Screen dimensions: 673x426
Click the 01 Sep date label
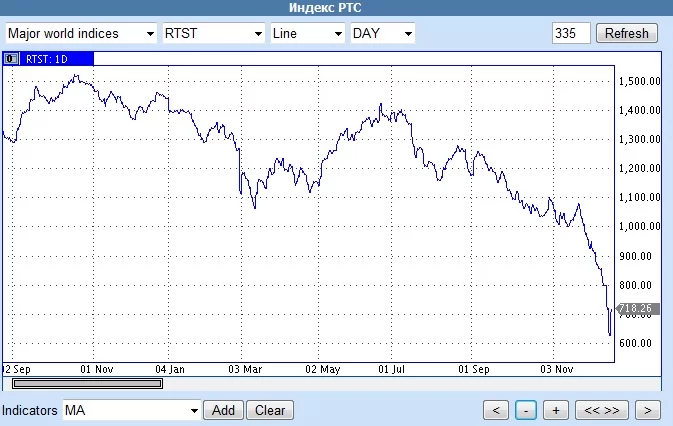474,369
